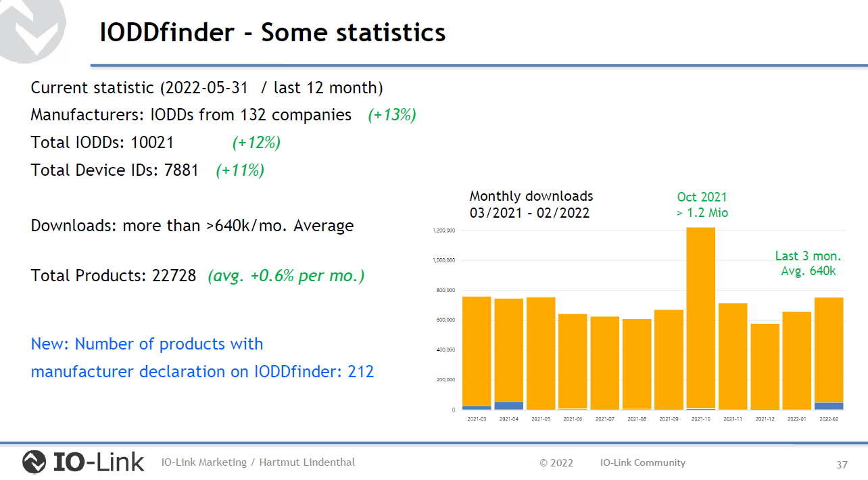Click the green '(+12%)' value

256,143
